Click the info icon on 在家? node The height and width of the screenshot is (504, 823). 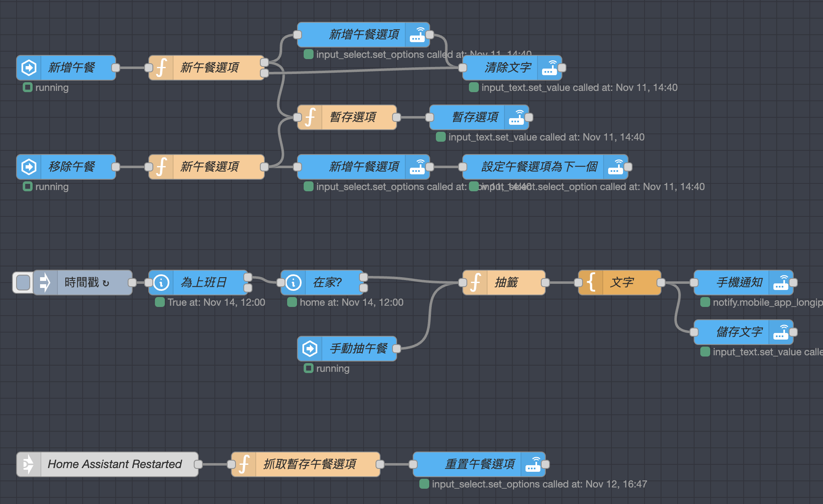tap(293, 283)
